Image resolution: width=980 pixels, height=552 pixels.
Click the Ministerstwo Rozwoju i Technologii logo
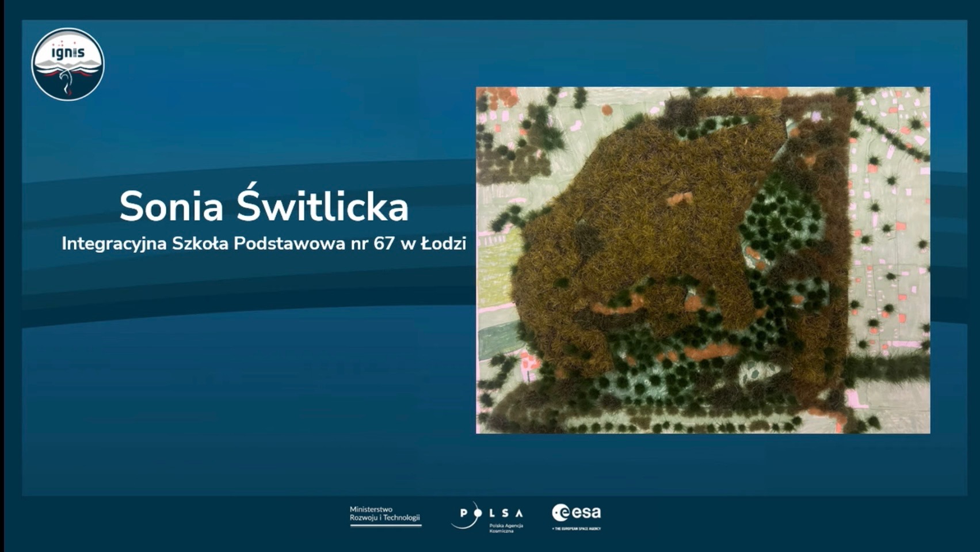pos(385,516)
